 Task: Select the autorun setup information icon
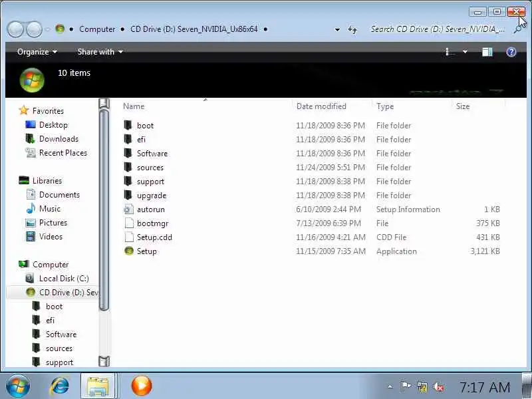[x=128, y=209]
